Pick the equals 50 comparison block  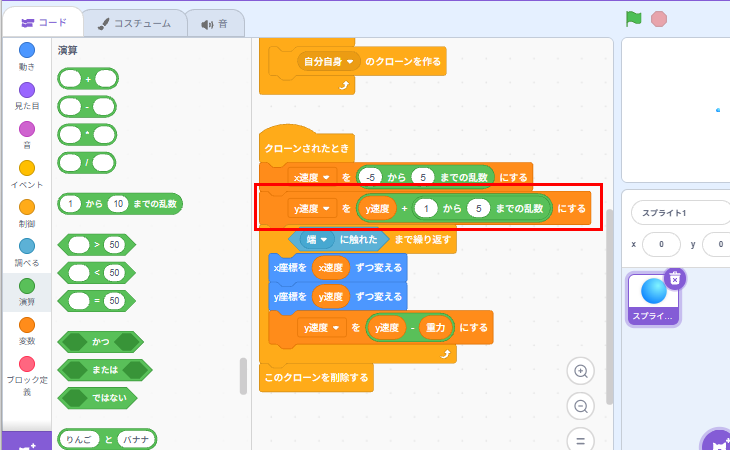pos(96,301)
